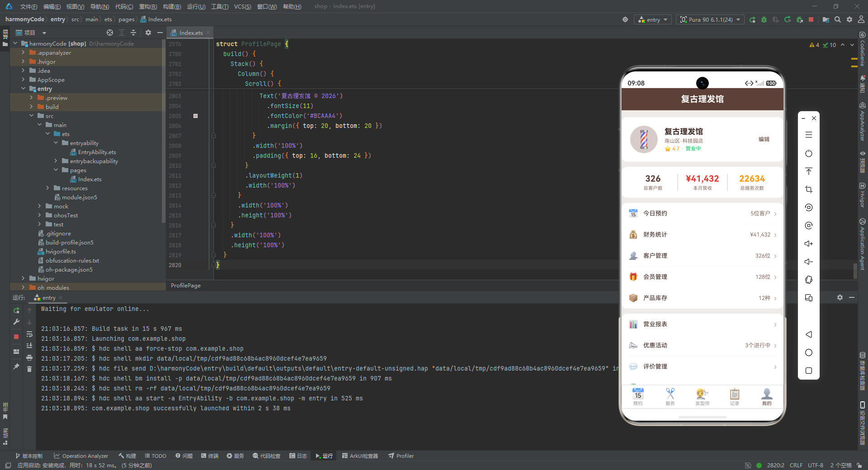Open Project Structure from the top toolbar
The width and height of the screenshot is (868, 470).
tap(826, 20)
